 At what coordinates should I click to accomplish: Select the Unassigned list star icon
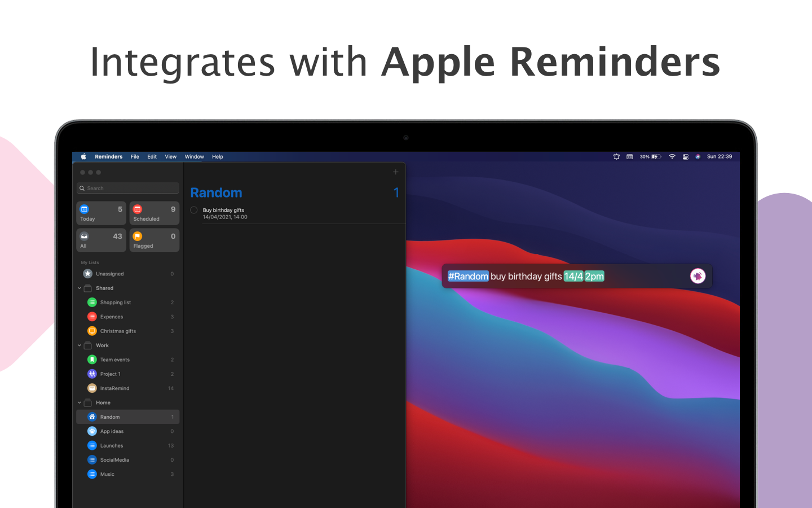point(87,274)
